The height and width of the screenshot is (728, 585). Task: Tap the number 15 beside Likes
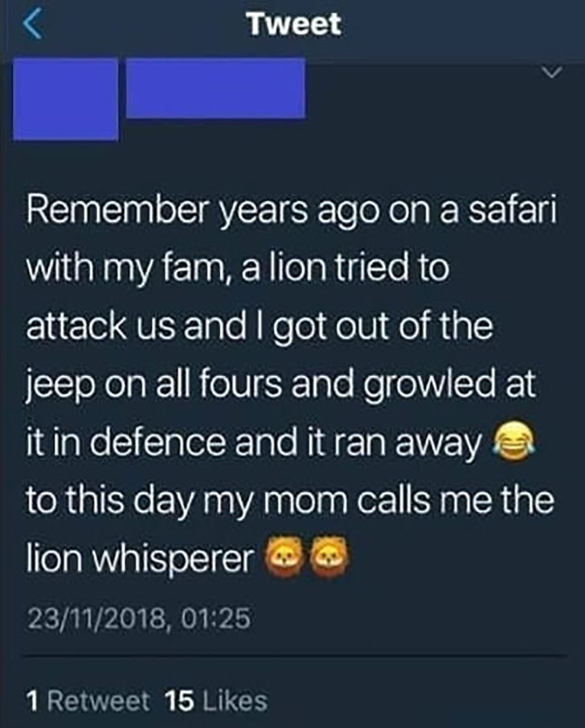coord(179,701)
